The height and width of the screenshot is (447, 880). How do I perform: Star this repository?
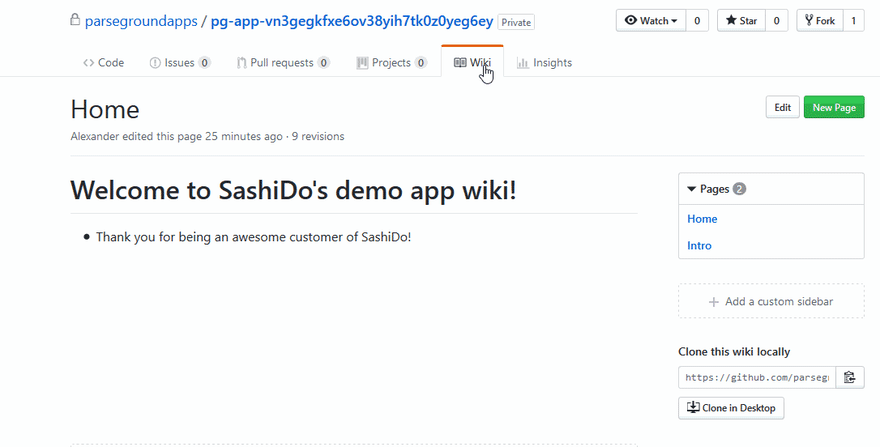(x=741, y=21)
